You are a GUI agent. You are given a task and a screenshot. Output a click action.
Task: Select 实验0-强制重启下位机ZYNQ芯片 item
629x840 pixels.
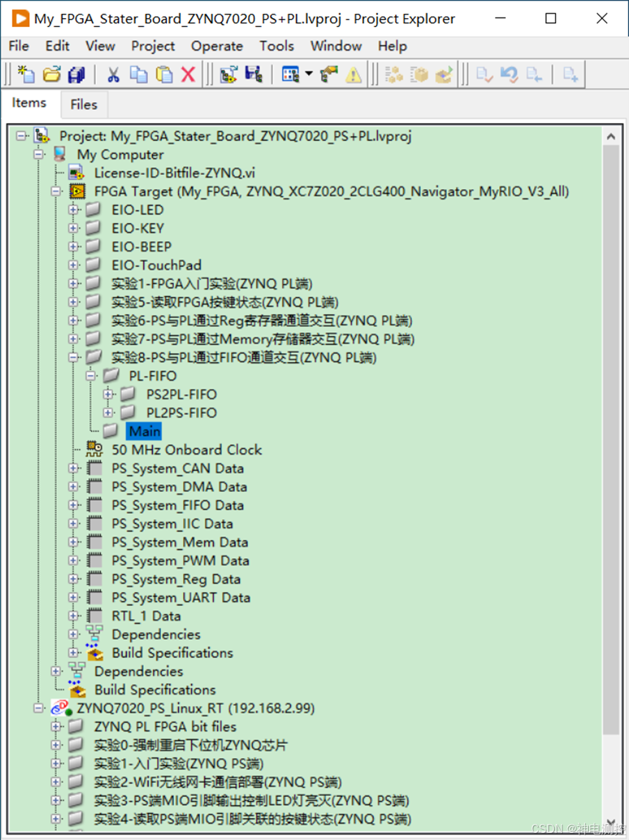click(191, 745)
